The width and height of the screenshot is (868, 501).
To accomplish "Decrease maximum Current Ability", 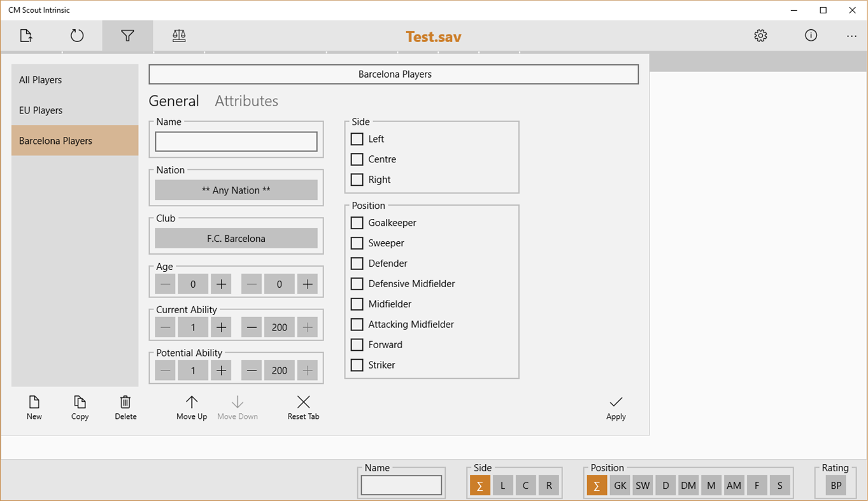I will click(x=252, y=327).
